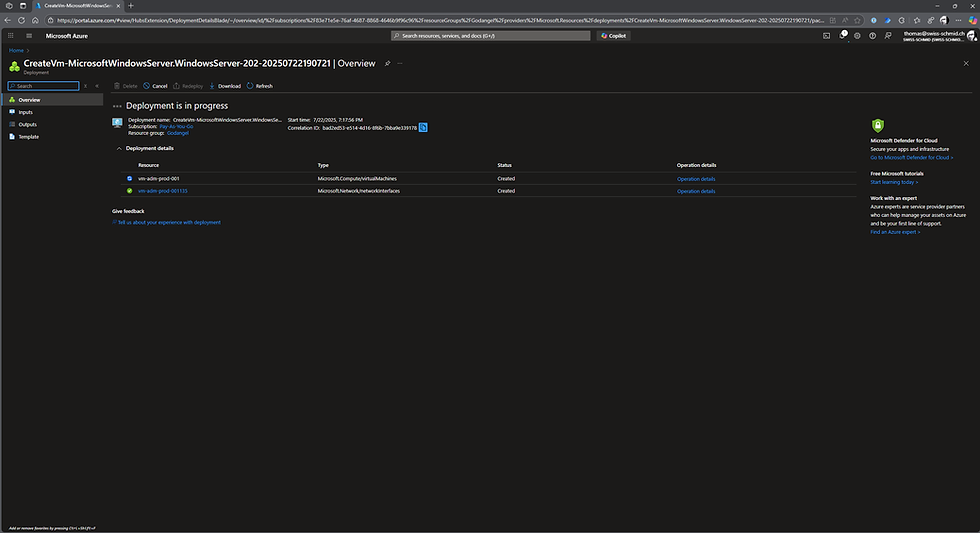Collapse the Deployment details section
980x533 pixels.
pos(119,148)
